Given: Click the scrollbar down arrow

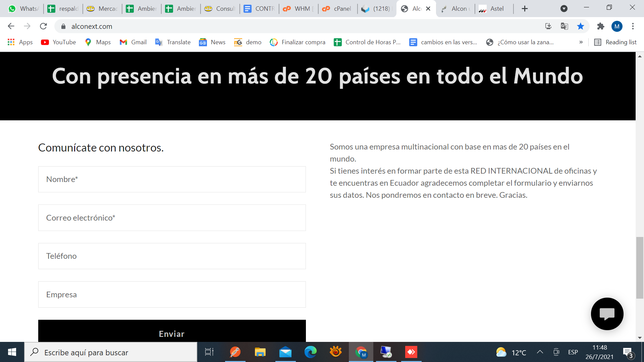Looking at the screenshot, I should click(640, 338).
